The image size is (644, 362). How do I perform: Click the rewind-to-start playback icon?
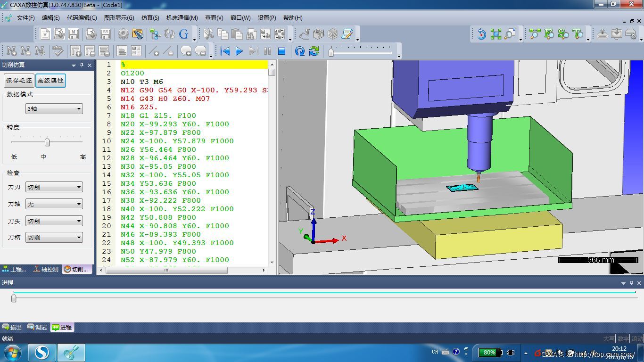pos(225,51)
